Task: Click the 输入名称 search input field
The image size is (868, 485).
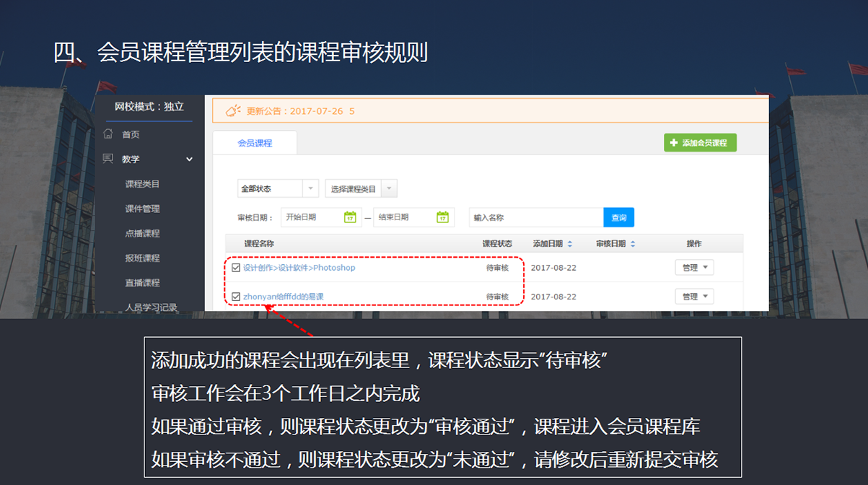Action: click(x=535, y=217)
